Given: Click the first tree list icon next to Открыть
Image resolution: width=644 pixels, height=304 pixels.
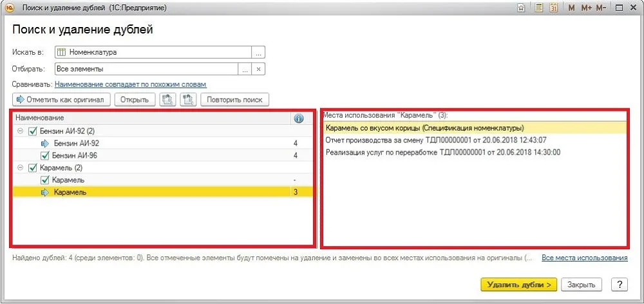Looking at the screenshot, I should (167, 100).
